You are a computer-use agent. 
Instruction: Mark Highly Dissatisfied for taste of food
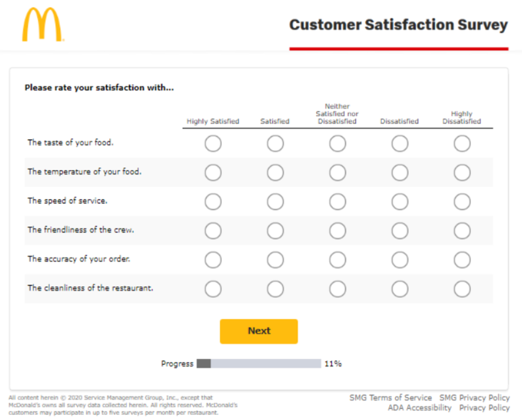point(462,143)
